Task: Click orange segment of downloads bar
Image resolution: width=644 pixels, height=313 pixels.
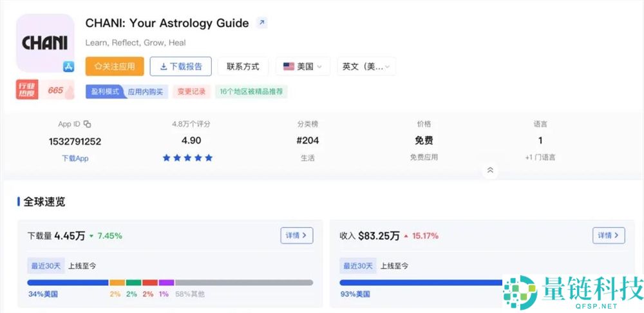Action: pos(117,283)
